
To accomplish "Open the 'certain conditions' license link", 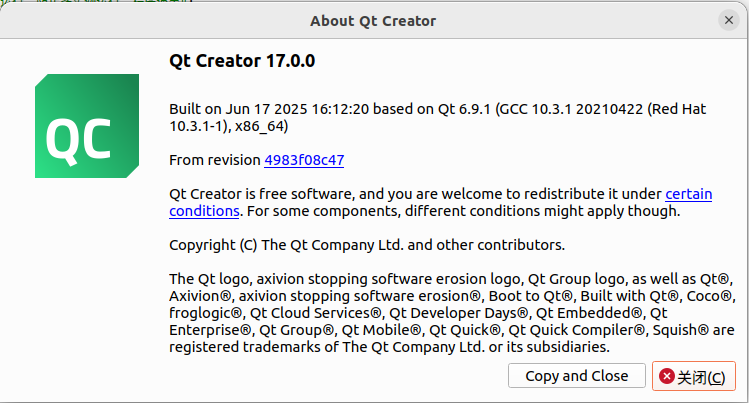I will point(688,194).
